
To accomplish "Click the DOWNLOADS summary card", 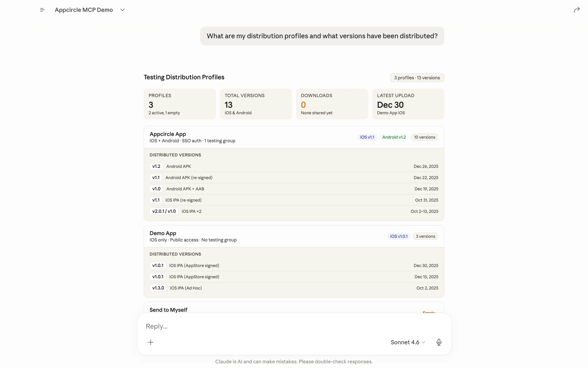I will click(x=332, y=104).
